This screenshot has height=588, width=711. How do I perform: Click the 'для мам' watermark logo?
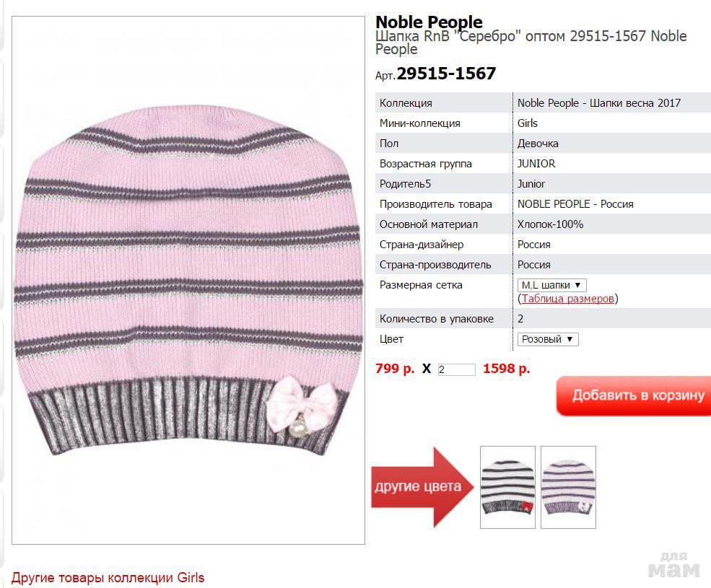pyautogui.click(x=673, y=566)
